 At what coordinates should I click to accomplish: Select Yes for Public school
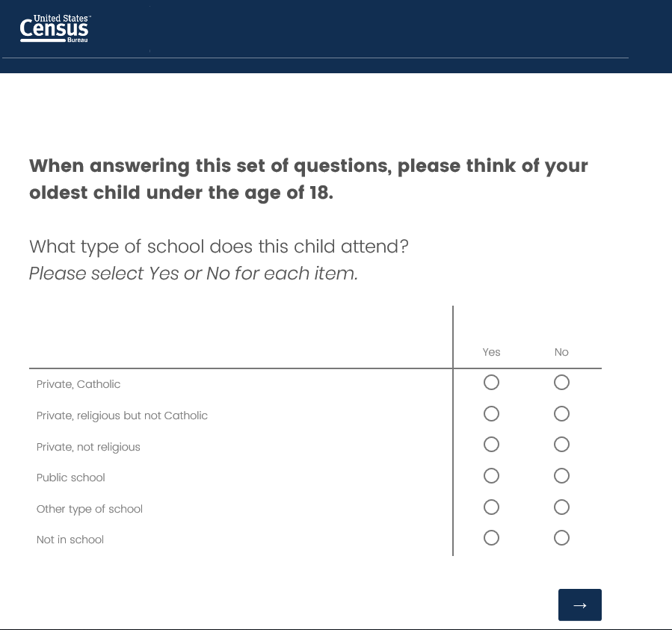point(491,476)
